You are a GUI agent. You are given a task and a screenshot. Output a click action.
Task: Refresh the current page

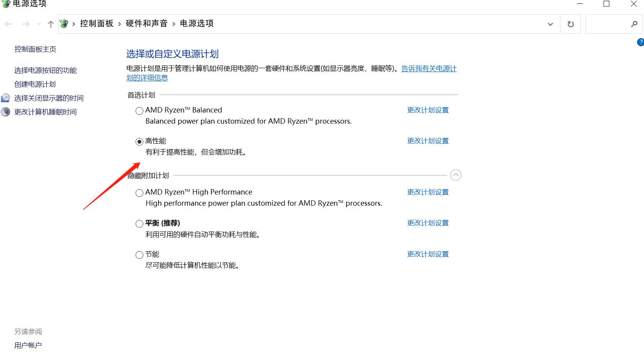pyautogui.click(x=570, y=24)
